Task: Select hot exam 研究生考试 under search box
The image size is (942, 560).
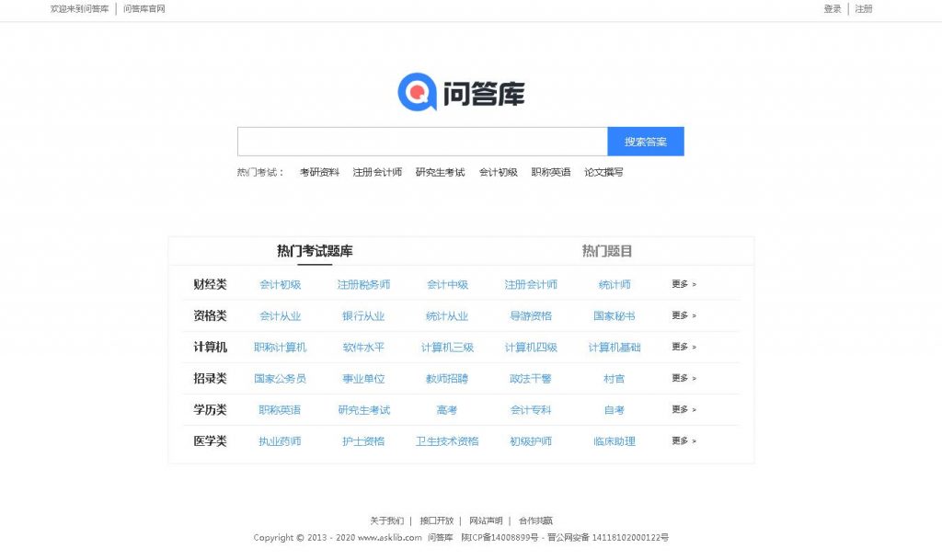Action: point(441,172)
